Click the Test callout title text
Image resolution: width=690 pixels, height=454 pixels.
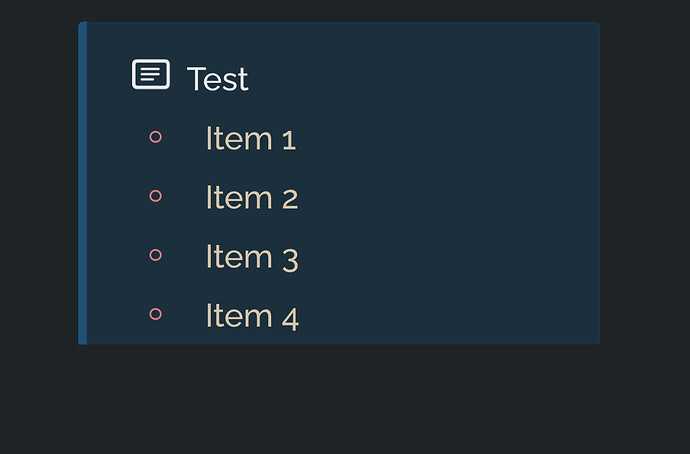(217, 79)
